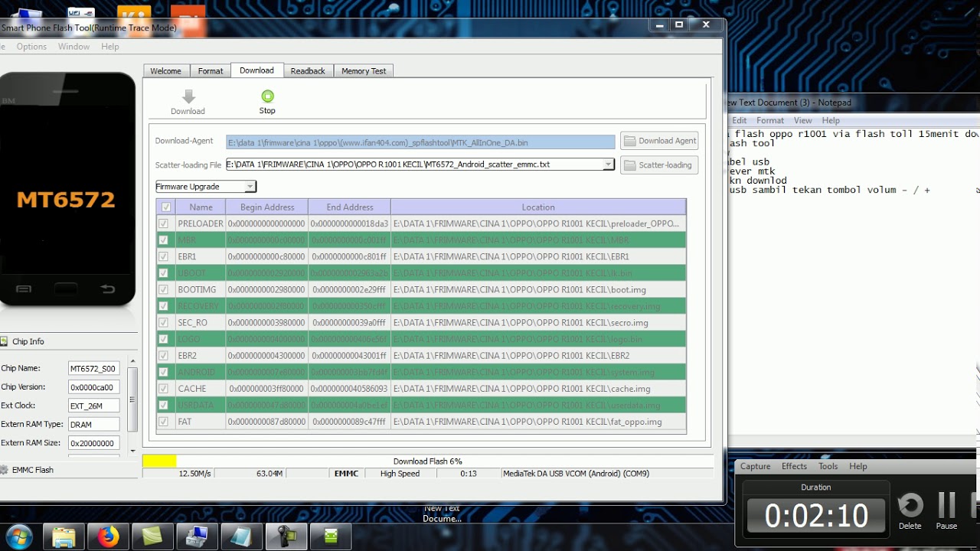This screenshot has width=980, height=551.
Task: Toggle the RECOVERY row checkbox
Action: click(163, 306)
